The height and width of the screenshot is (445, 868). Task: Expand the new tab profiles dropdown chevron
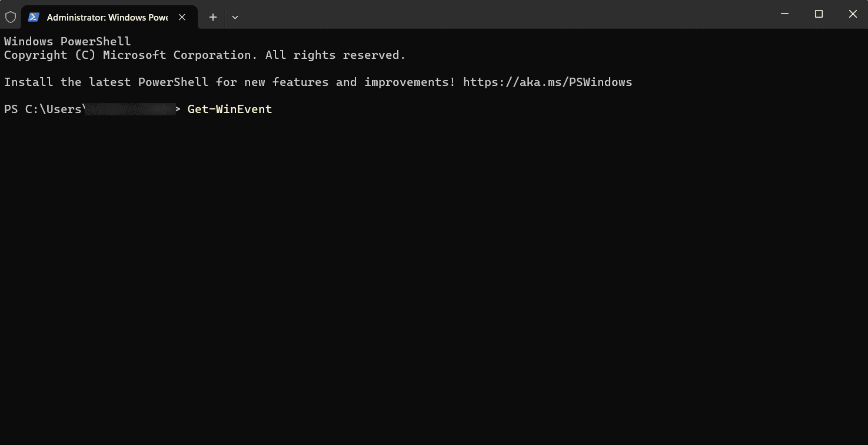pos(235,17)
